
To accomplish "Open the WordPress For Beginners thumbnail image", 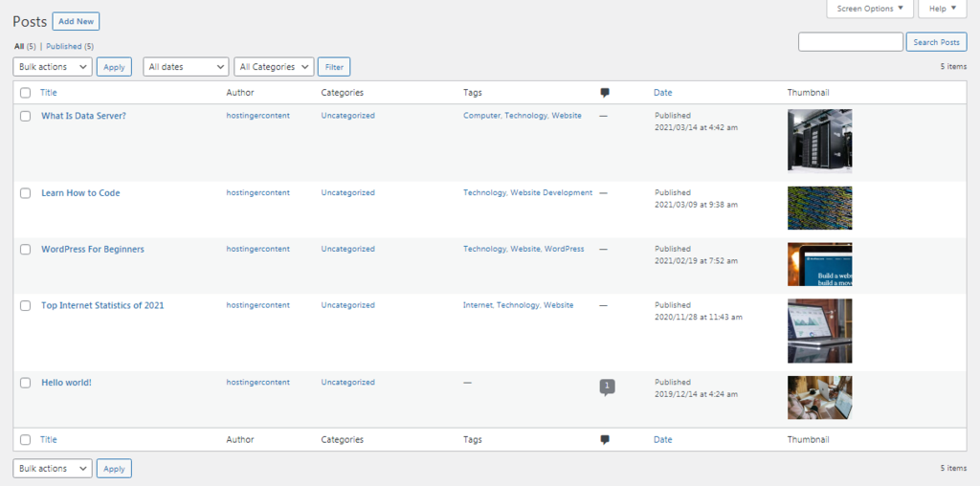I will tap(819, 264).
